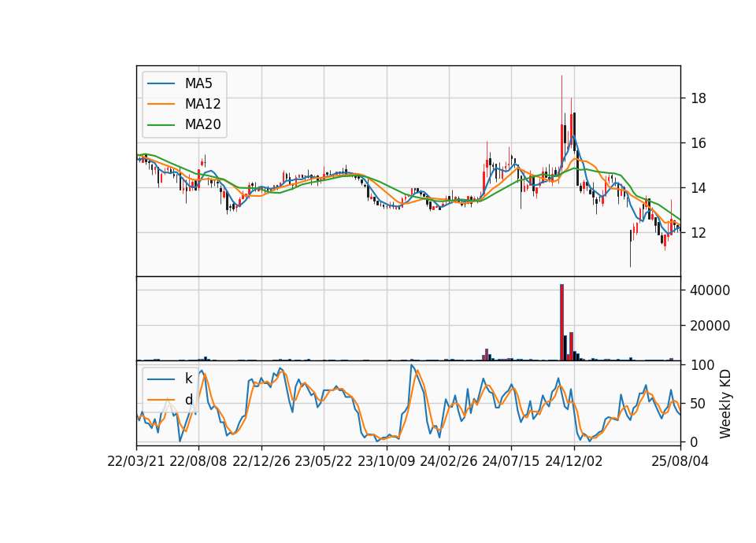Click the price axis value 14

(699, 188)
